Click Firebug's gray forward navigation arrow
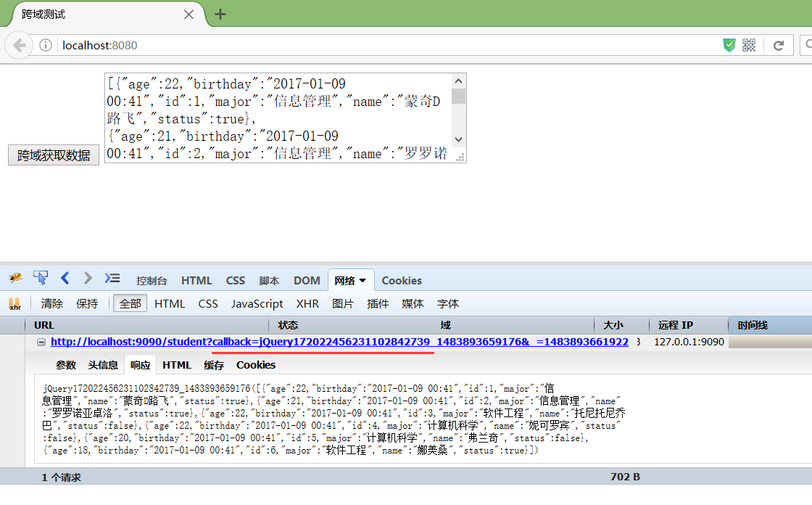Viewport: 812px width, 505px height. tap(88, 279)
